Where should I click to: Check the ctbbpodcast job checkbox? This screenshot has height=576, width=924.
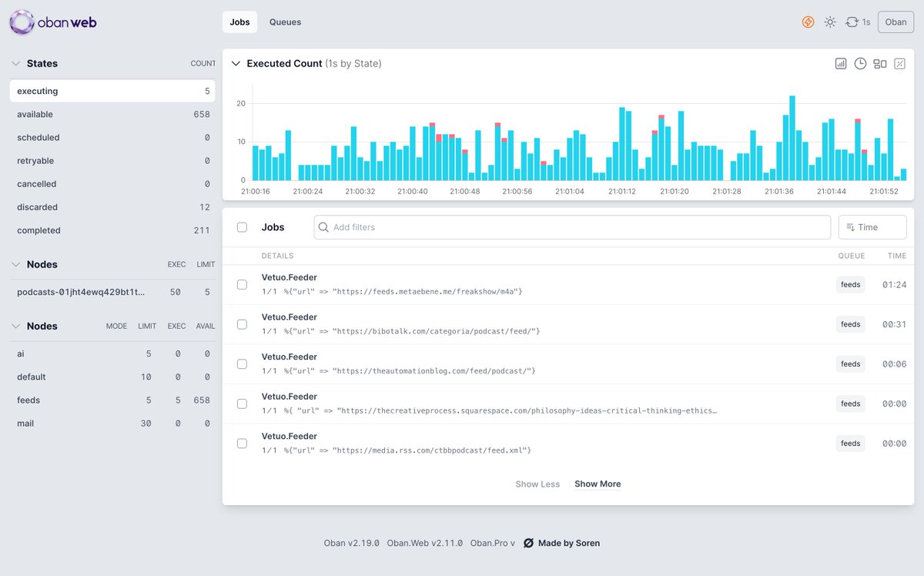242,443
